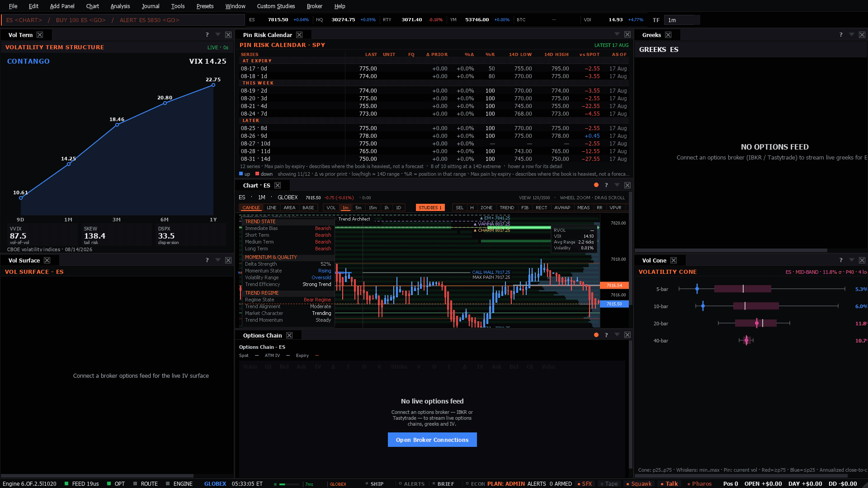Open help for the Vol Term panel
This screenshot has height=488, width=868.
click(207, 35)
